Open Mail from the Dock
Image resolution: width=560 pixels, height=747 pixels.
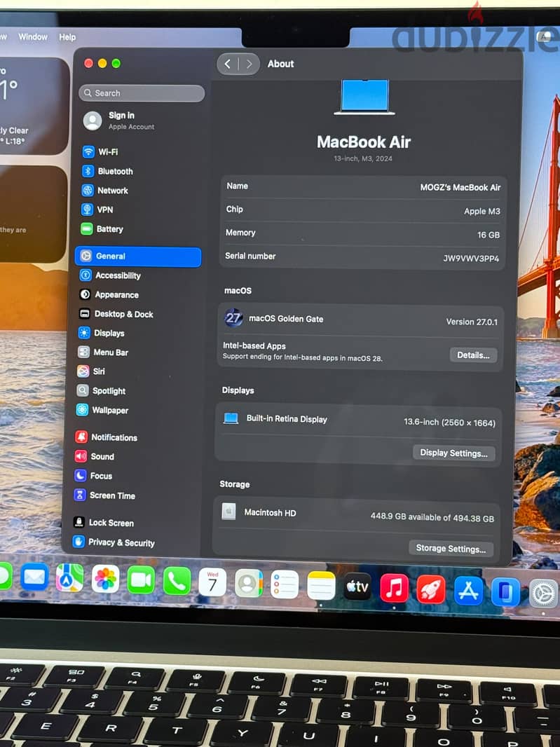click(x=34, y=577)
